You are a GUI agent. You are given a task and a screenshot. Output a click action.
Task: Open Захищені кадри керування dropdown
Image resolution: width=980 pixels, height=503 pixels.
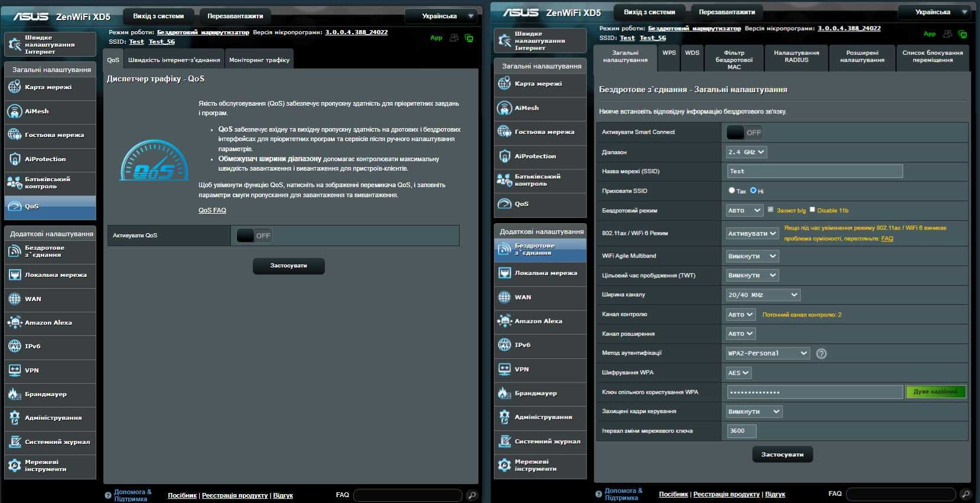[754, 411]
